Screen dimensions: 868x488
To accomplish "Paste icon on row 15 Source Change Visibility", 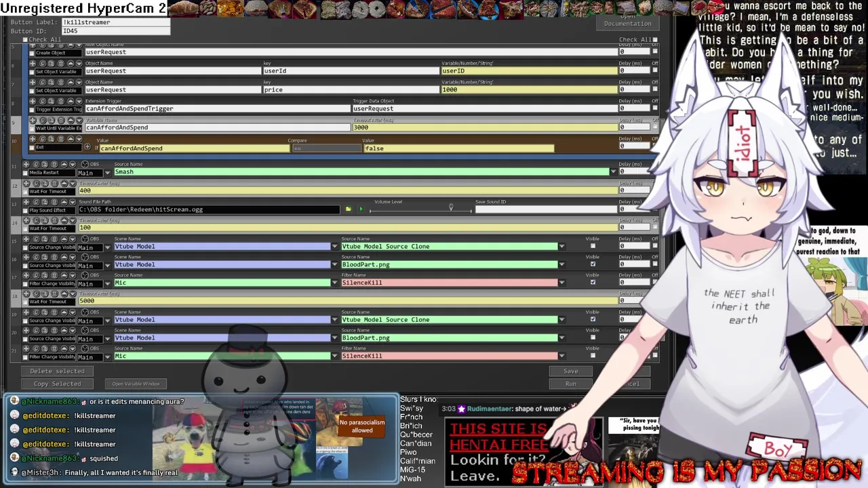I will (x=45, y=239).
